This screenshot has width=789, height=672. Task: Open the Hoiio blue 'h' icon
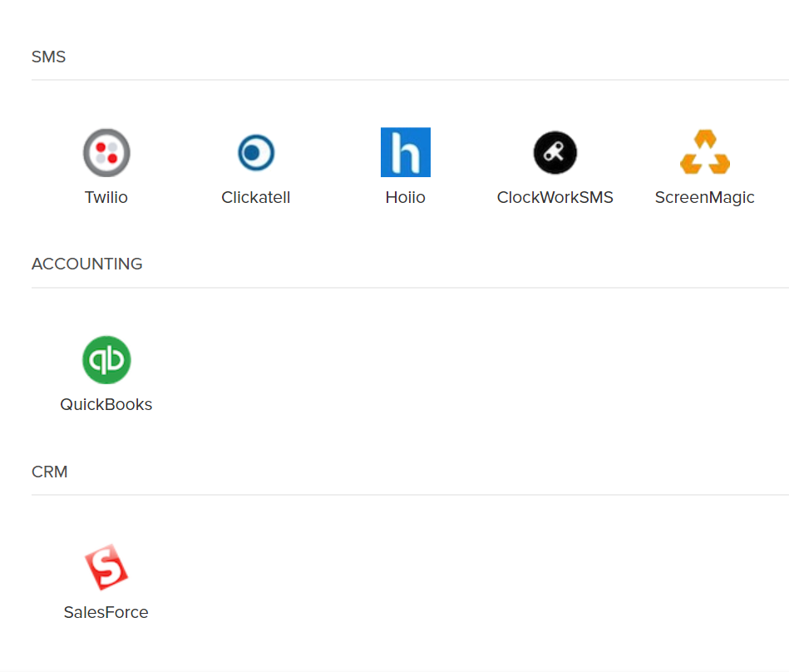click(x=406, y=152)
